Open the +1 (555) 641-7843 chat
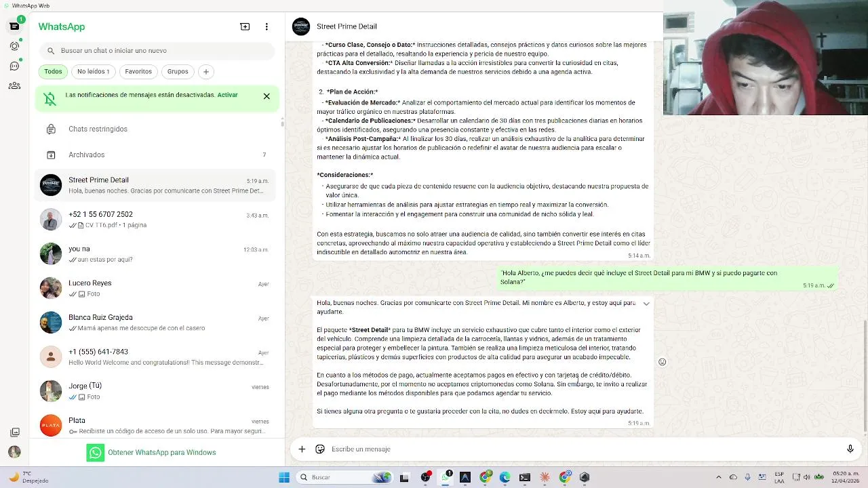 click(157, 357)
